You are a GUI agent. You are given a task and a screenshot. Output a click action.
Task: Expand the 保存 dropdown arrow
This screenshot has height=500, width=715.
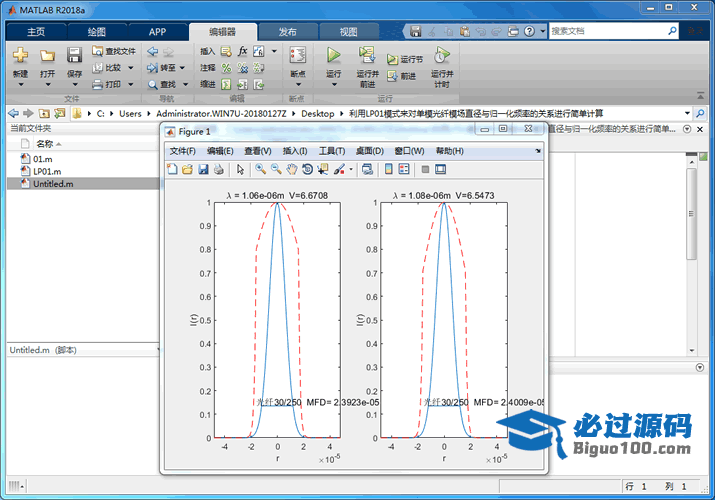tap(74, 85)
